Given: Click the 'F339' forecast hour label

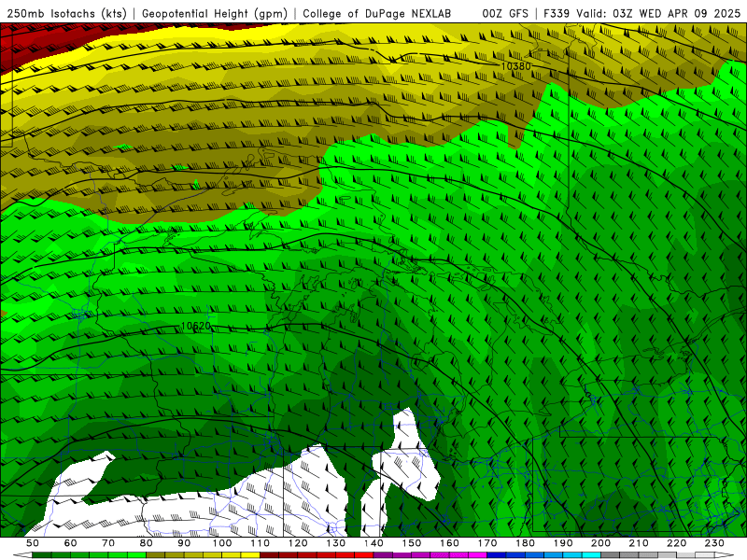Looking at the screenshot, I should 557,14.
